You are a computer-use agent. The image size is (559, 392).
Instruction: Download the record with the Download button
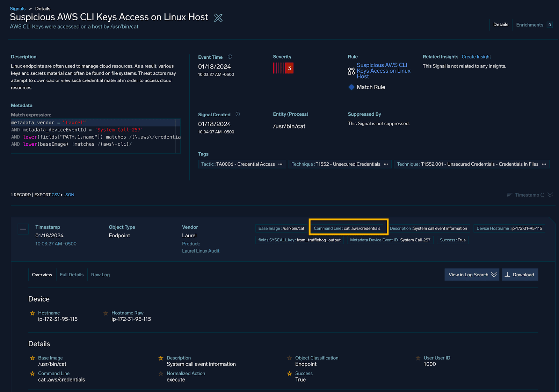pos(520,275)
